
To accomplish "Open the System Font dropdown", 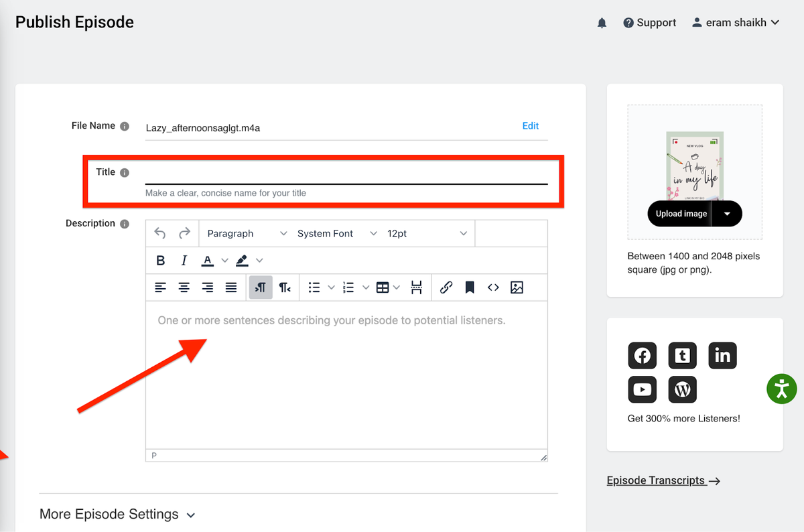I will (x=337, y=233).
